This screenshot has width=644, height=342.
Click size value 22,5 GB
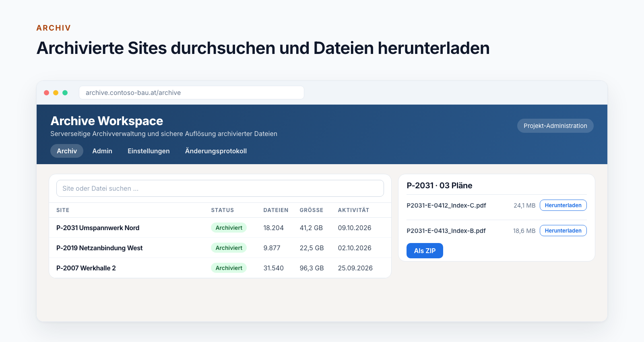(312, 248)
